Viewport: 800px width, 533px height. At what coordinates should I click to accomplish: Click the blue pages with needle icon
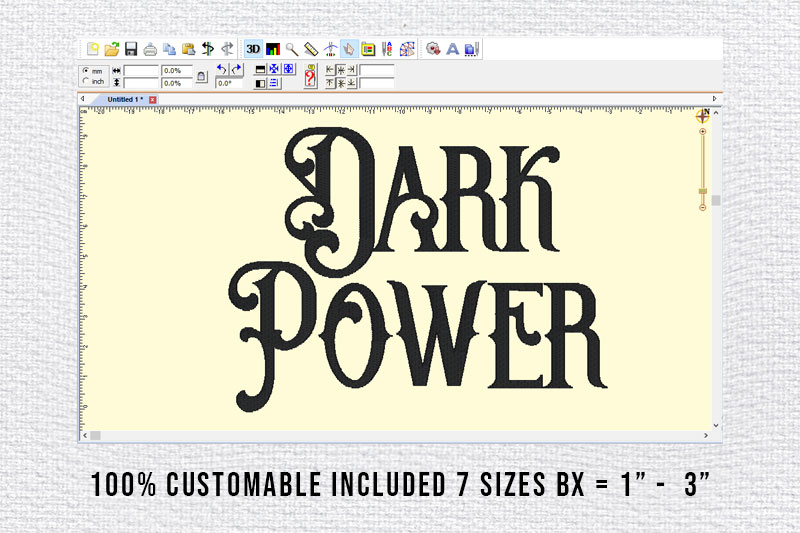point(471,49)
